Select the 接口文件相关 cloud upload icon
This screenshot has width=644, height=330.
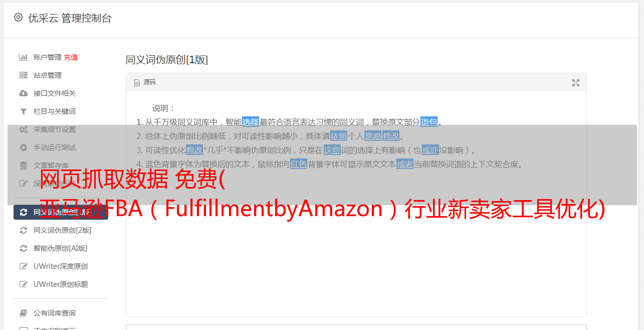[23, 93]
